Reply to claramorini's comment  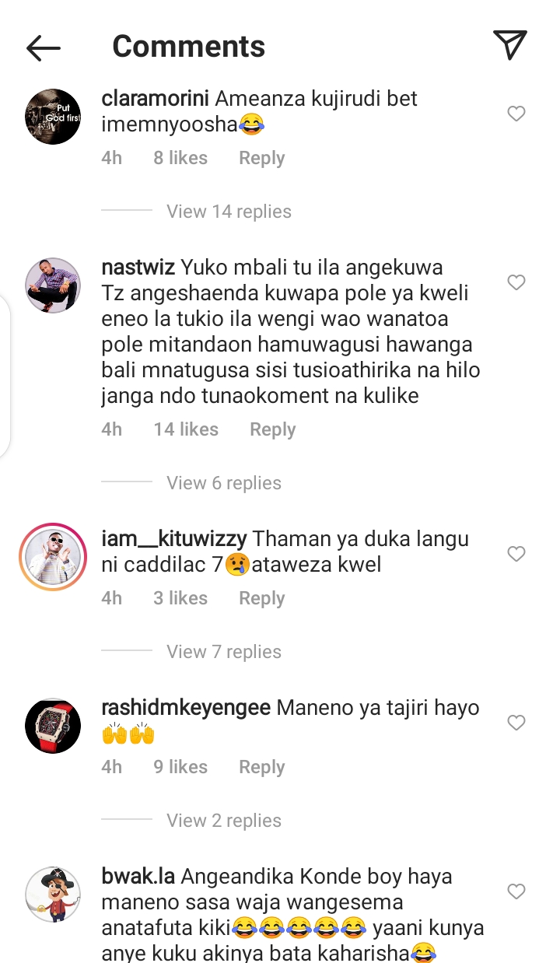[261, 158]
